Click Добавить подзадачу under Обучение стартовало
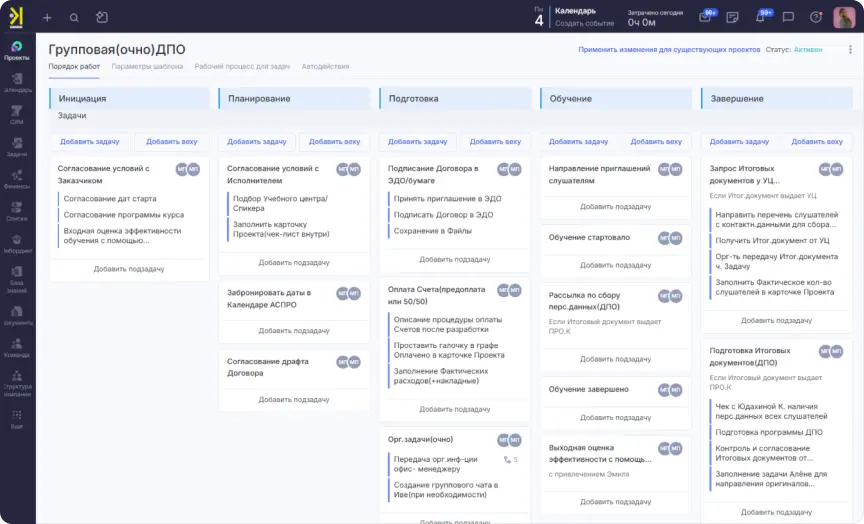 coord(615,266)
